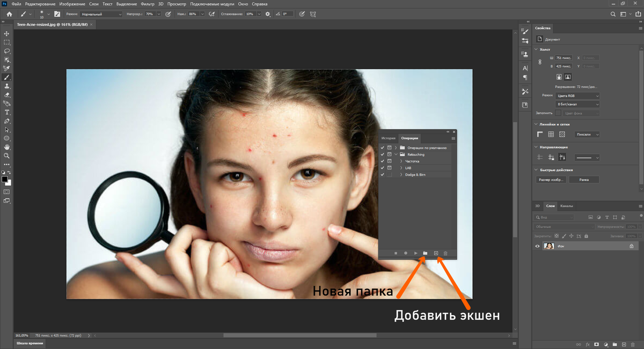Viewport: 644px width, 349px height.
Task: Switch to the История tab
Action: [x=389, y=138]
